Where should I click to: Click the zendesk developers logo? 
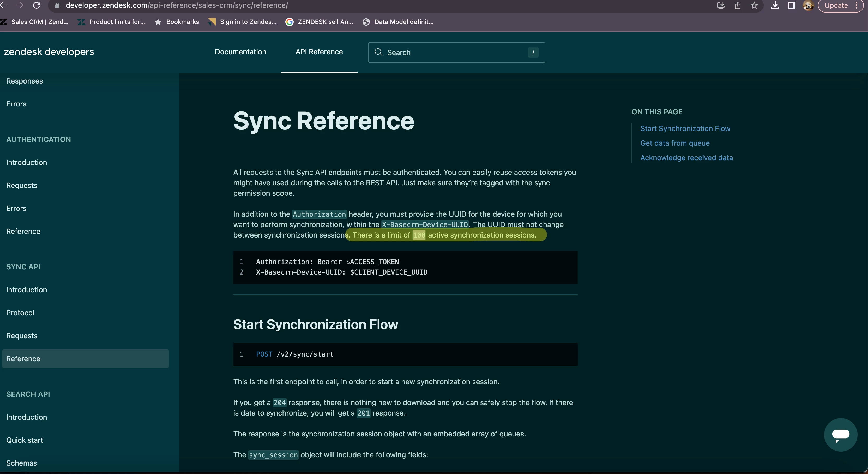pyautogui.click(x=49, y=52)
